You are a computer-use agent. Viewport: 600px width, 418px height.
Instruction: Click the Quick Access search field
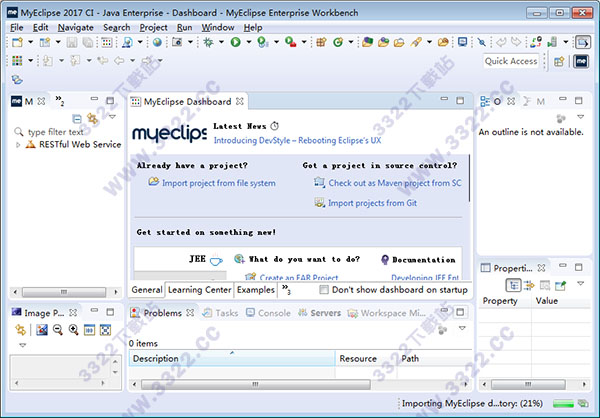click(511, 61)
